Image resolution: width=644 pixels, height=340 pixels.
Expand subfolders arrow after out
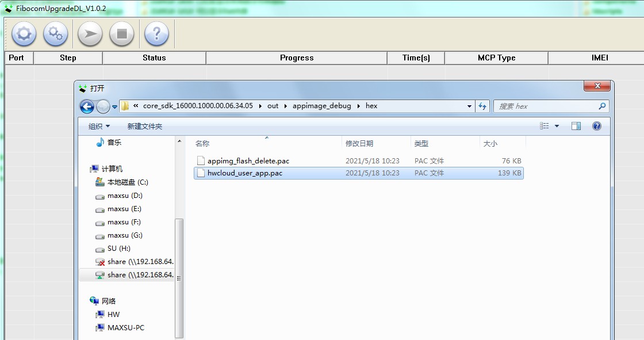(285, 106)
